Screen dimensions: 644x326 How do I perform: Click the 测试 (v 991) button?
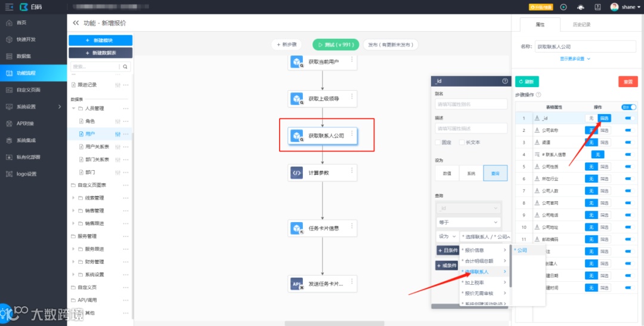coord(336,44)
